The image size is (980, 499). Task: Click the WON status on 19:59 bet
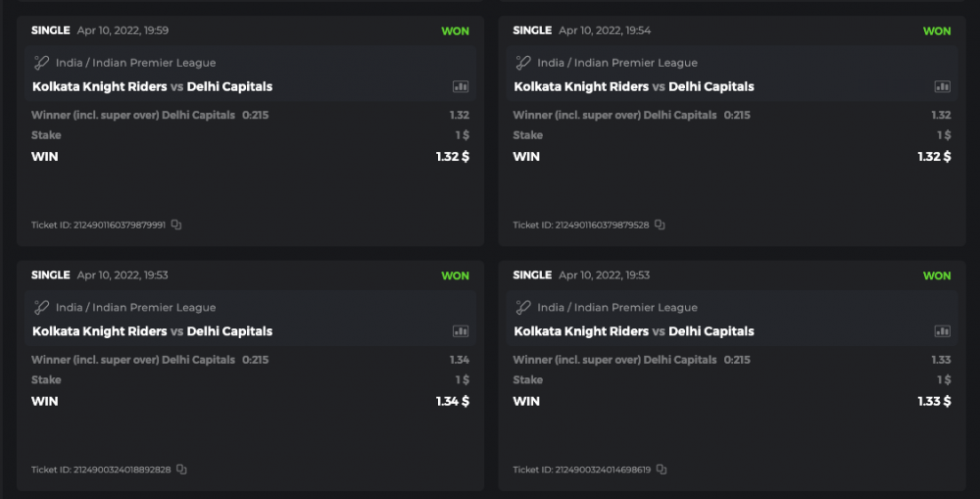[455, 31]
